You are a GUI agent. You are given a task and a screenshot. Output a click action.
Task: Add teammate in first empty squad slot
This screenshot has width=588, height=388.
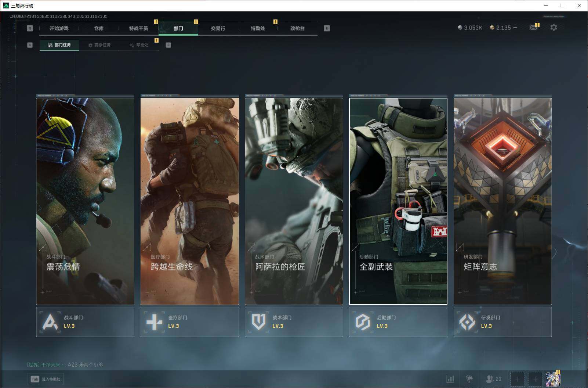(x=517, y=379)
